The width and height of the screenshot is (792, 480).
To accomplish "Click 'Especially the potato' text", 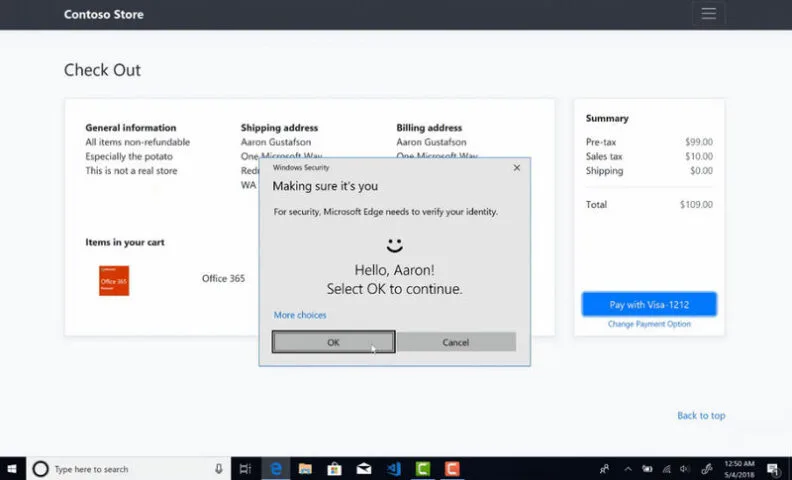I will tap(129, 157).
